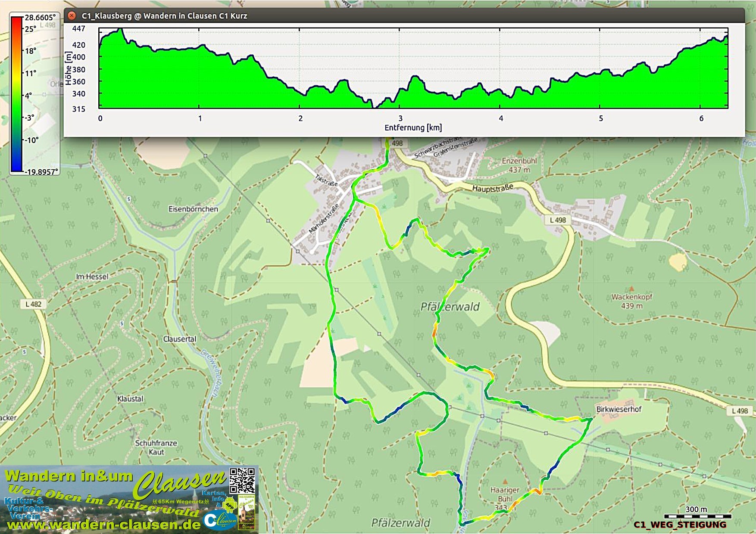Screen dimensions: 756x534
Task: Click the Clausen C logo badge
Action: [220, 520]
